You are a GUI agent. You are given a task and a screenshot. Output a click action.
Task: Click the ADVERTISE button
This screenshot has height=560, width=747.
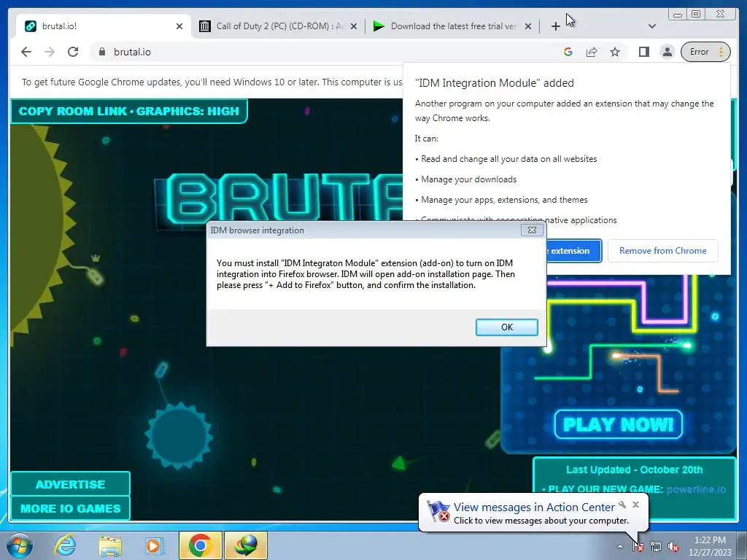point(71,484)
